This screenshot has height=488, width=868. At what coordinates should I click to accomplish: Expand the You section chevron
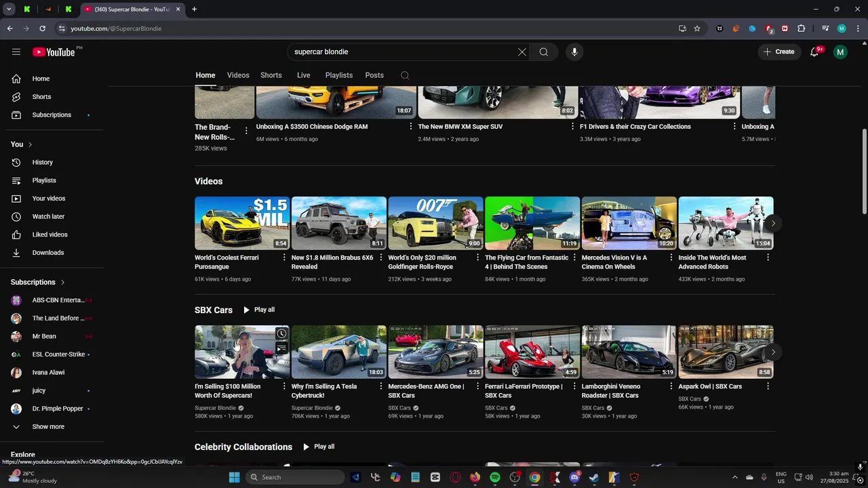point(30,144)
